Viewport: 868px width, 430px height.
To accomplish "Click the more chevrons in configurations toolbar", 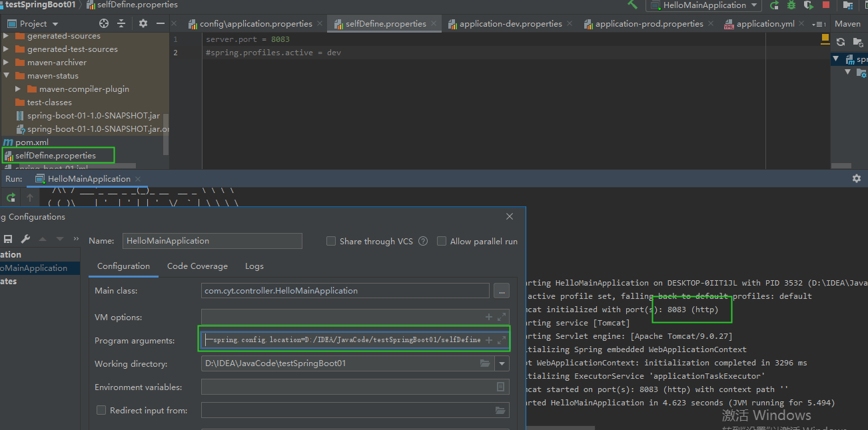I will pyautogui.click(x=77, y=239).
